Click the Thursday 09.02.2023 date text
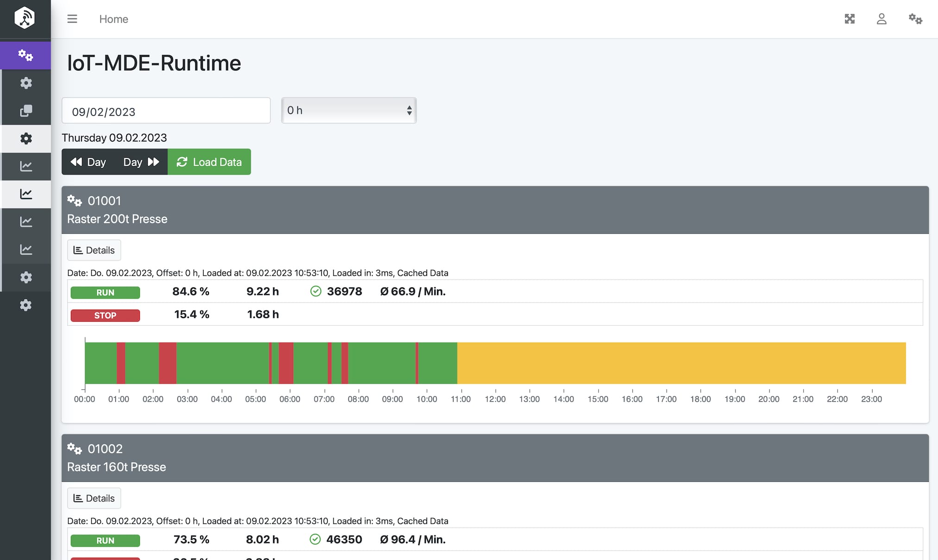 click(114, 138)
